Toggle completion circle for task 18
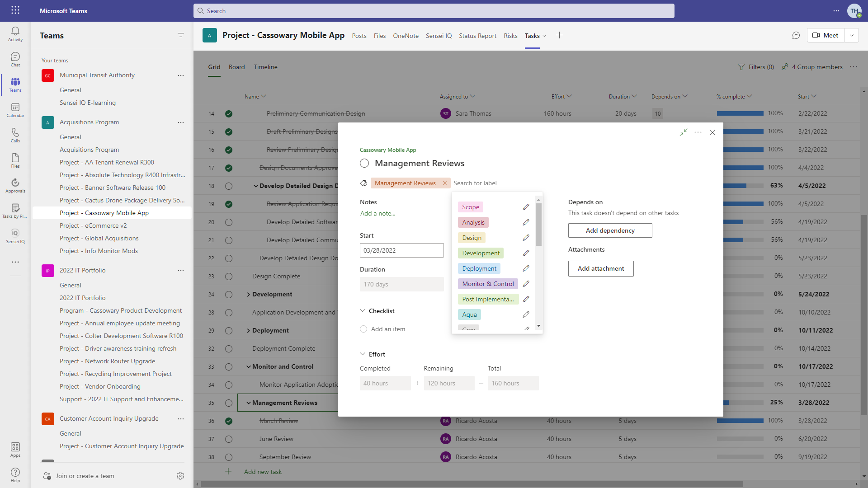 click(x=229, y=186)
